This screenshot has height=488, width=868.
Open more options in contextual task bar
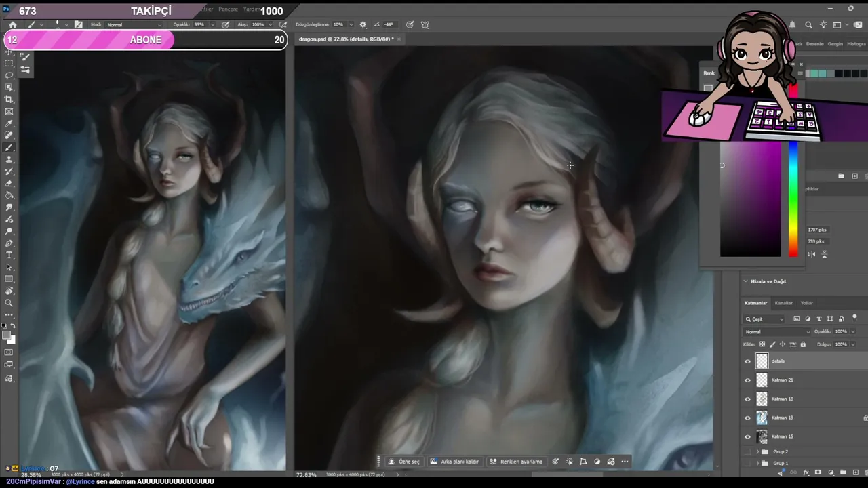(x=625, y=462)
